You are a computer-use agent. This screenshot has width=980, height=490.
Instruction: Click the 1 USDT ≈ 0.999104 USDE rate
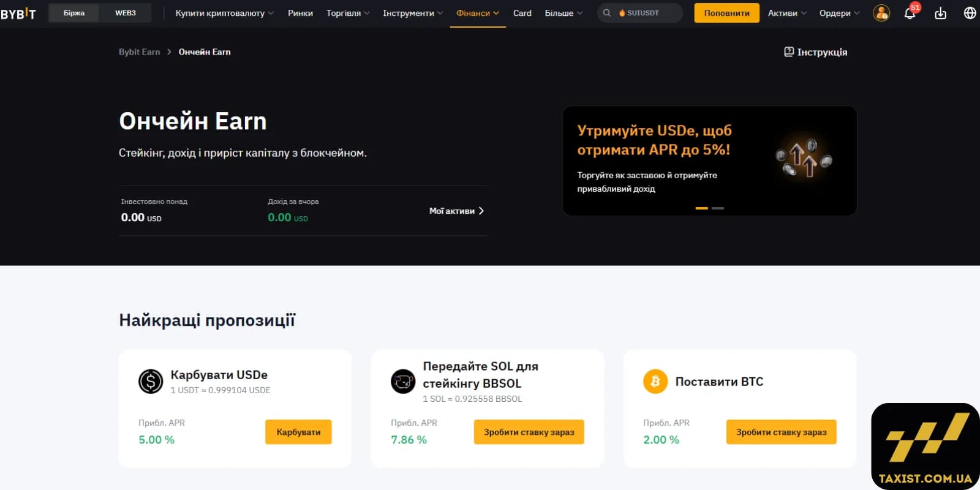220,390
